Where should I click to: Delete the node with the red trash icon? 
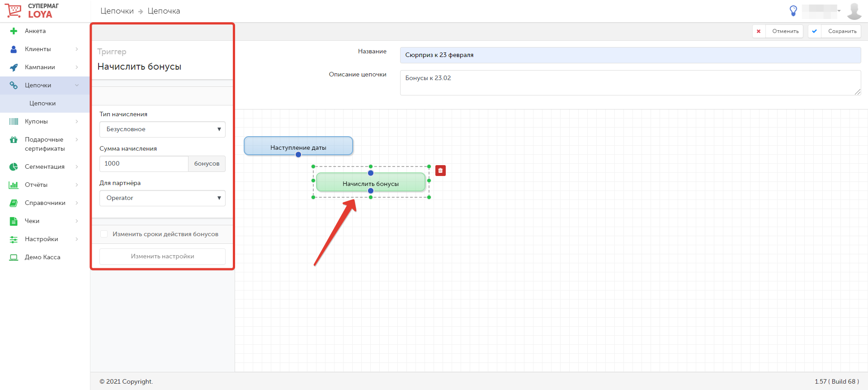440,171
